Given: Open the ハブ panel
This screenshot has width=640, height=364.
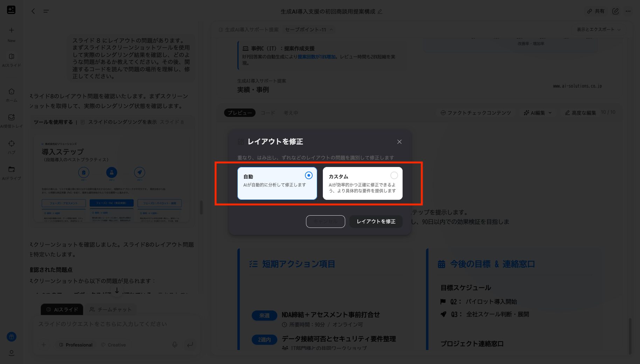Looking at the screenshot, I should click(12, 146).
